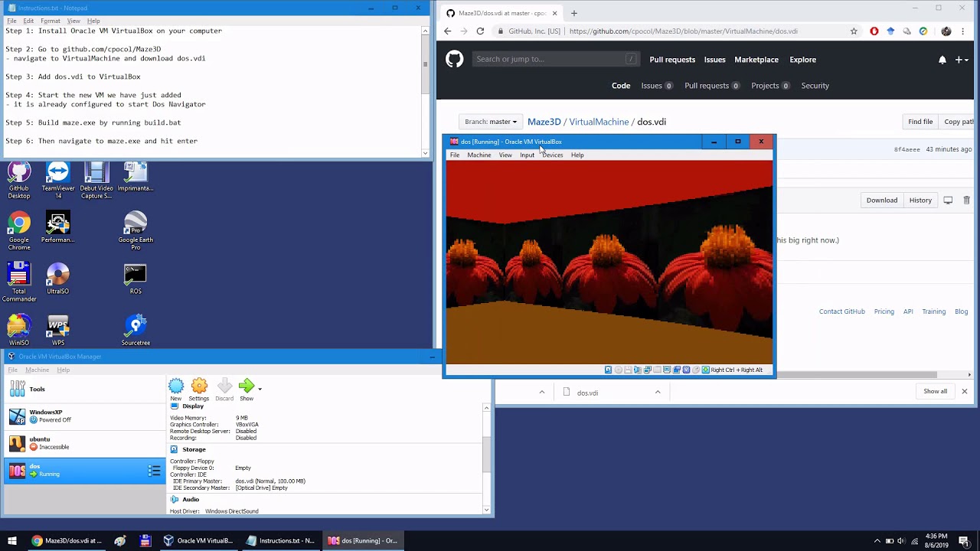Open the Help menu in dos VM window
The height and width of the screenshot is (551, 980).
[x=577, y=155]
